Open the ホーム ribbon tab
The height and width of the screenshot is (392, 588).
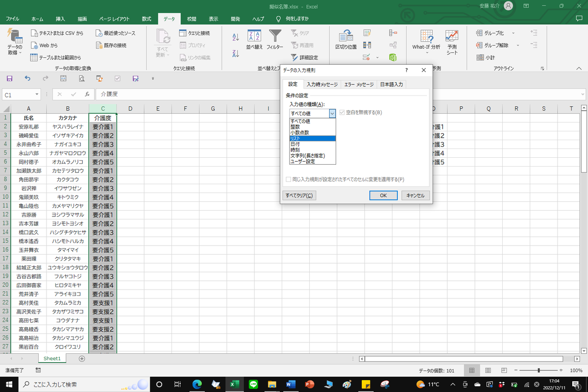pyautogui.click(x=37, y=19)
